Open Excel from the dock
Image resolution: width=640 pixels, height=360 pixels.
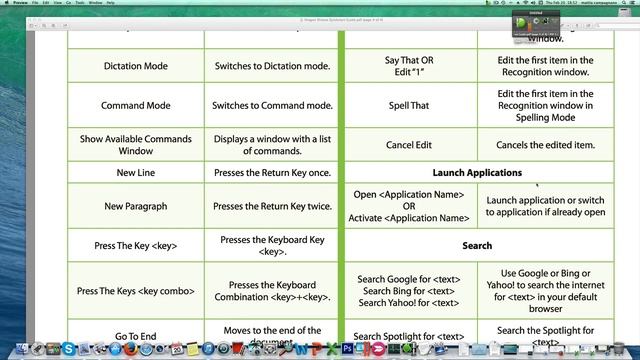coord(331,349)
